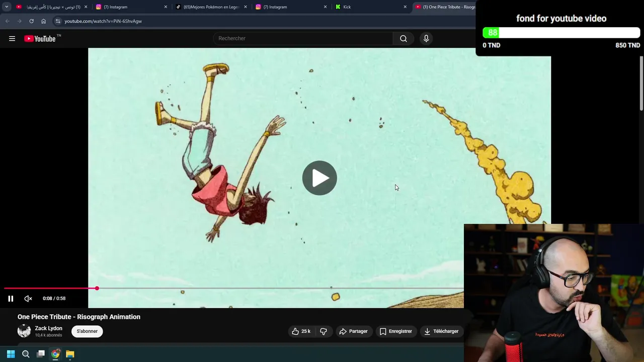The image size is (644, 362).
Task: Switch to the second Instagram tab
Action: tap(290, 7)
